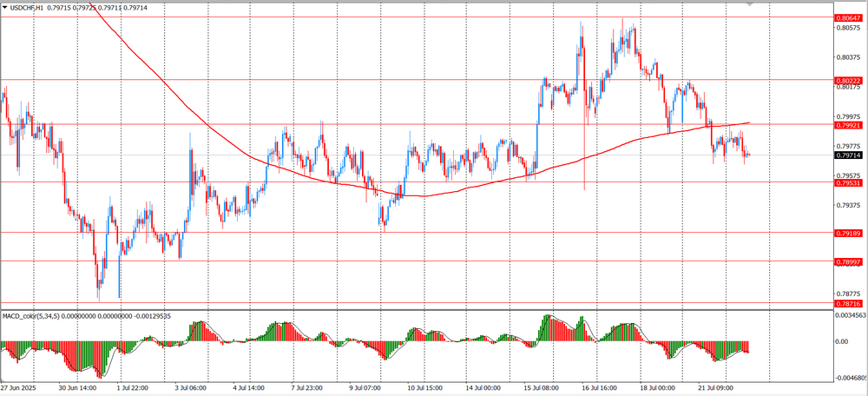Click the 0.79189 red price label
This screenshot has height=396, width=868.
tap(847, 233)
